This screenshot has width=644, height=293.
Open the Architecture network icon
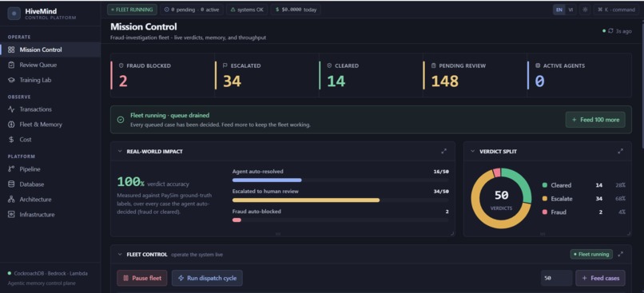coord(11,200)
